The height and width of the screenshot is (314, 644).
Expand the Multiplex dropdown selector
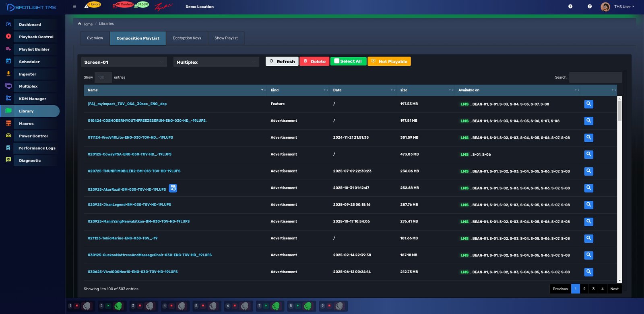pos(216,62)
